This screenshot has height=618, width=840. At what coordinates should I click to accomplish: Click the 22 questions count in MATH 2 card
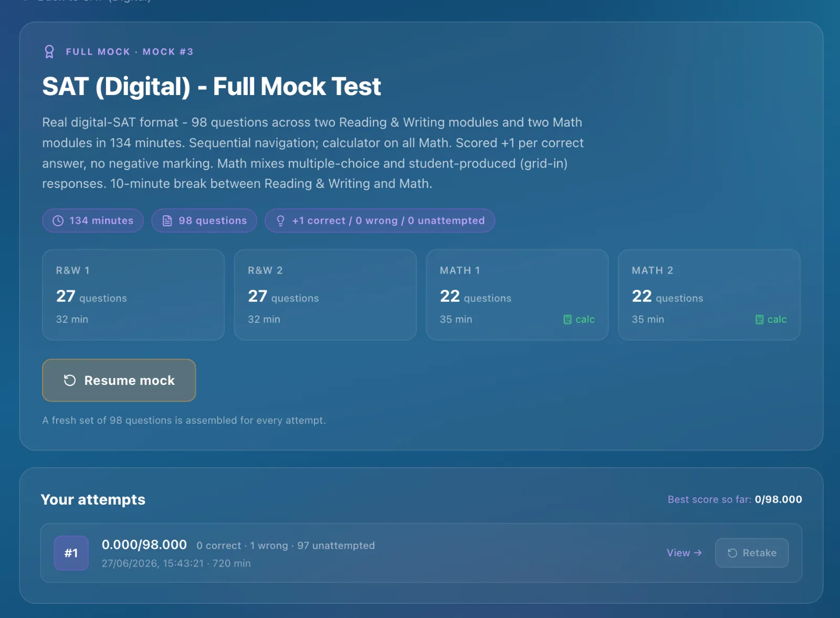pos(667,297)
